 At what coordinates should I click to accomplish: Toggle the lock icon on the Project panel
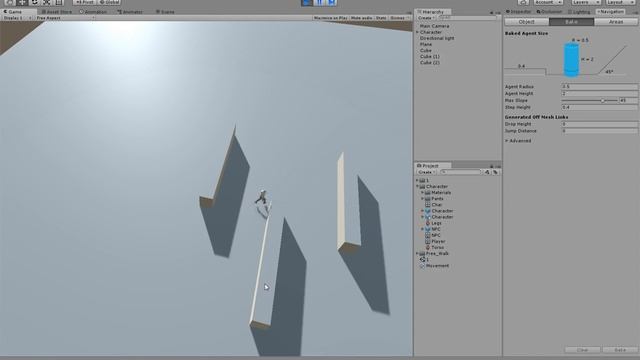coord(492,166)
